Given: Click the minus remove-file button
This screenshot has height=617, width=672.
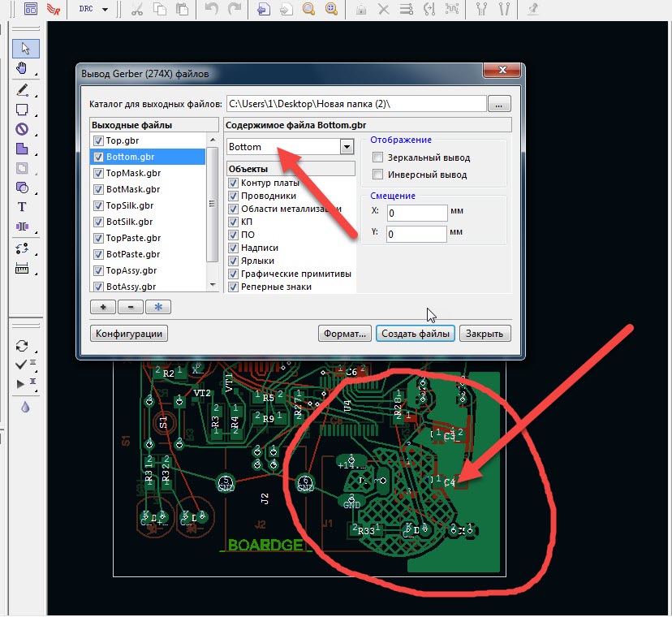Looking at the screenshot, I should (x=131, y=307).
